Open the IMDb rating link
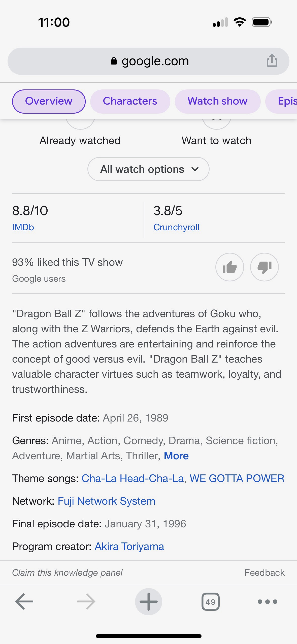Image resolution: width=297 pixels, height=644 pixels. [x=23, y=227]
